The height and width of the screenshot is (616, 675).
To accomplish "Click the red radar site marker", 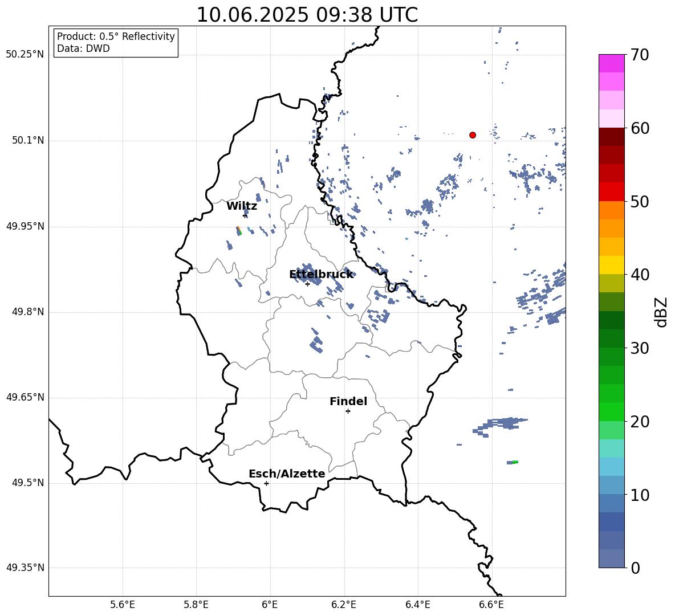I will click(473, 135).
